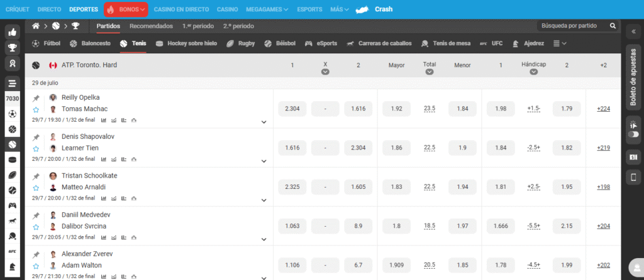This screenshot has width=644, height=280.
Task: Open the award ribbon section in sidebar
Action: pyautogui.click(x=13, y=63)
